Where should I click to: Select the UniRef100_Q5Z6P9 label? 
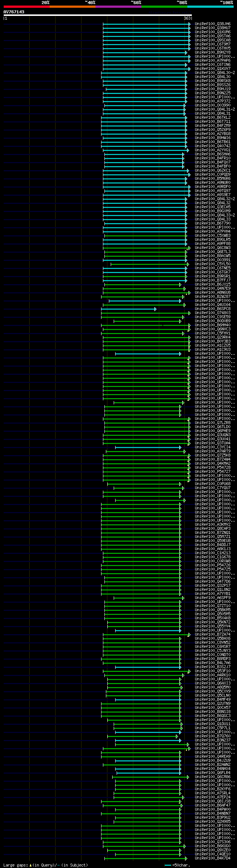(x=213, y=130)
